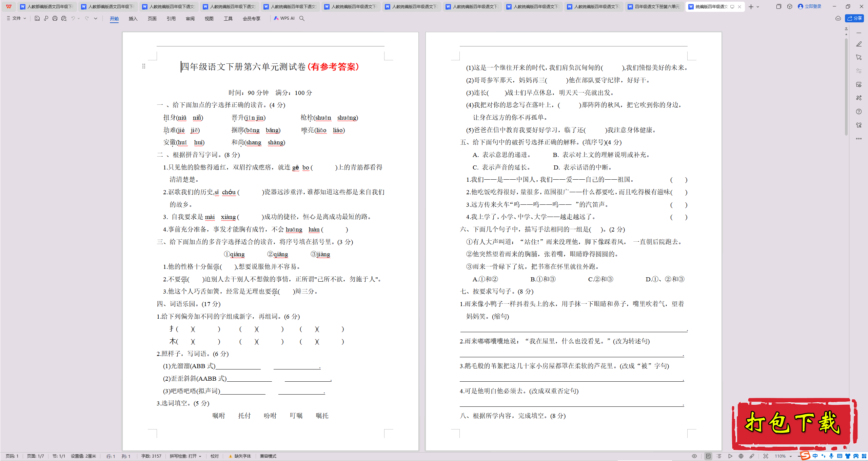Close the active 统编版四年级语文 tab

(739, 6)
